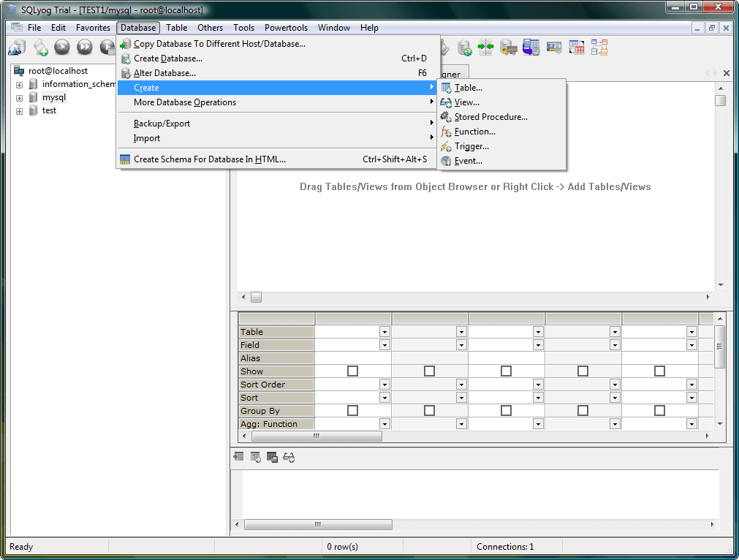Image resolution: width=739 pixels, height=560 pixels.
Task: Tick the Group By checkbox in the second column
Action: point(429,411)
